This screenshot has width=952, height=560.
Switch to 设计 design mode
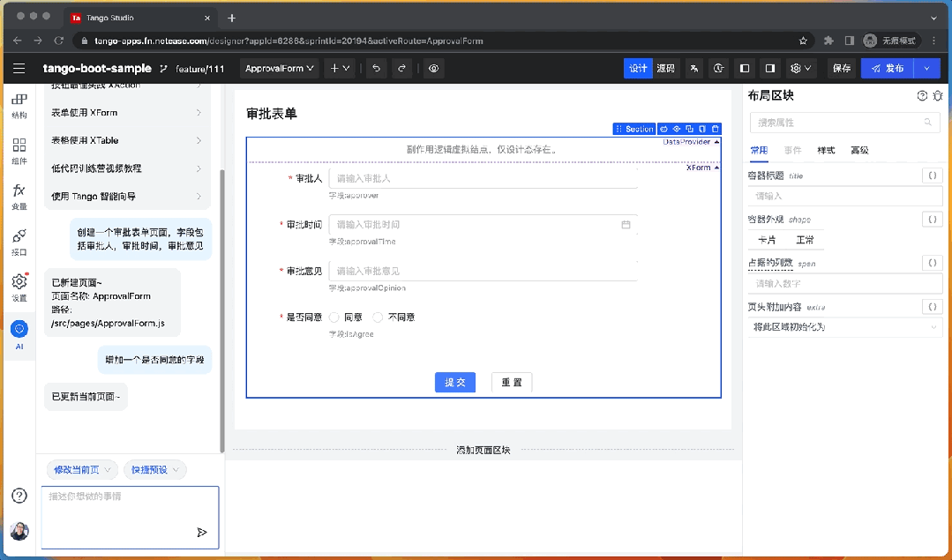pos(638,69)
